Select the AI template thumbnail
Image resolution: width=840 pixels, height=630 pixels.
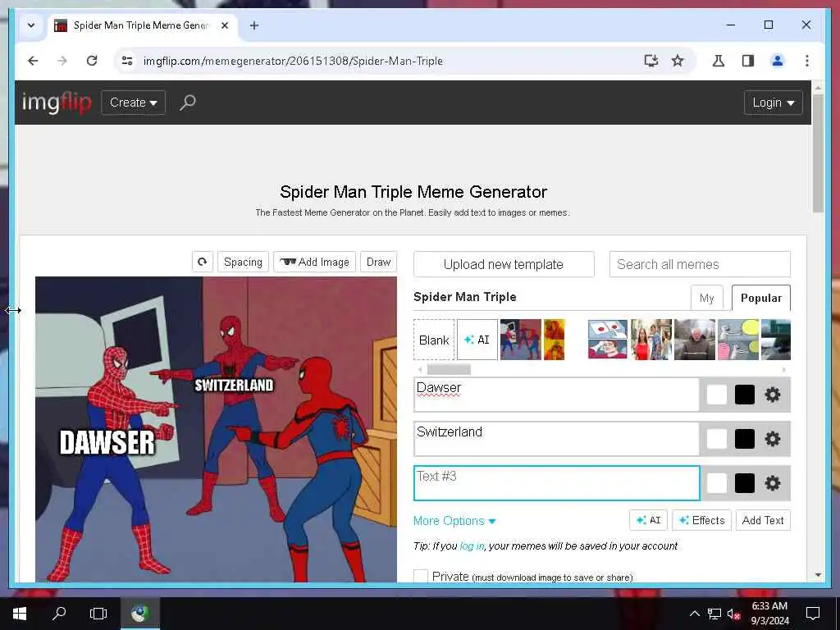pos(477,340)
